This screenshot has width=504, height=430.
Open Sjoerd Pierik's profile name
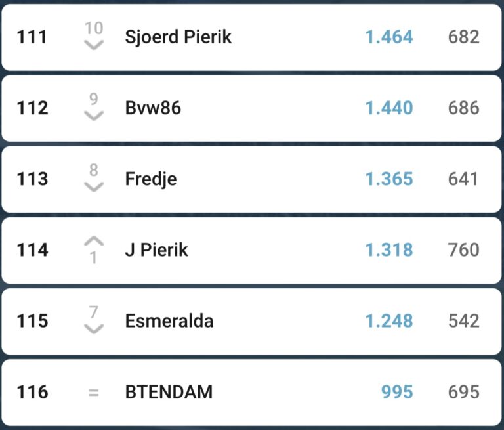[178, 37]
